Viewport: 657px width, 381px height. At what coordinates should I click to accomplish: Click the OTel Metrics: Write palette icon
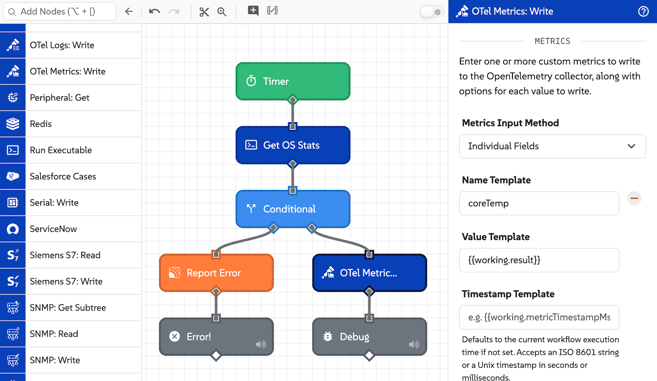(13, 71)
